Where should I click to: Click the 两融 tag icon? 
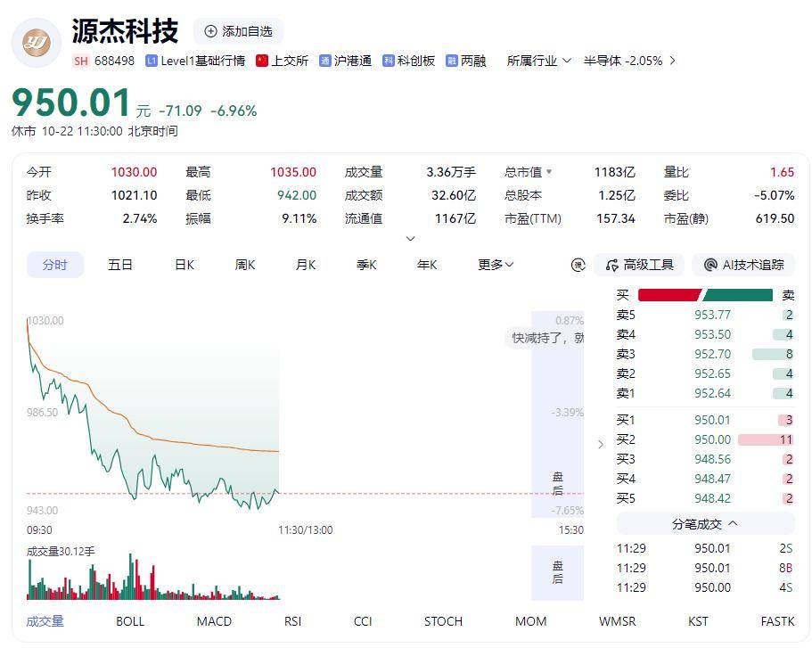[452, 62]
